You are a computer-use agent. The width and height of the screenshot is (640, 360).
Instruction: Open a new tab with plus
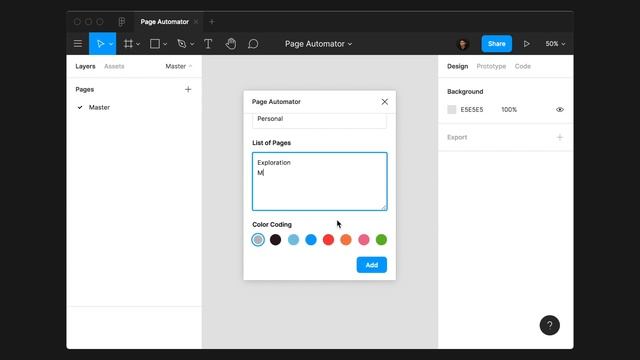211,22
